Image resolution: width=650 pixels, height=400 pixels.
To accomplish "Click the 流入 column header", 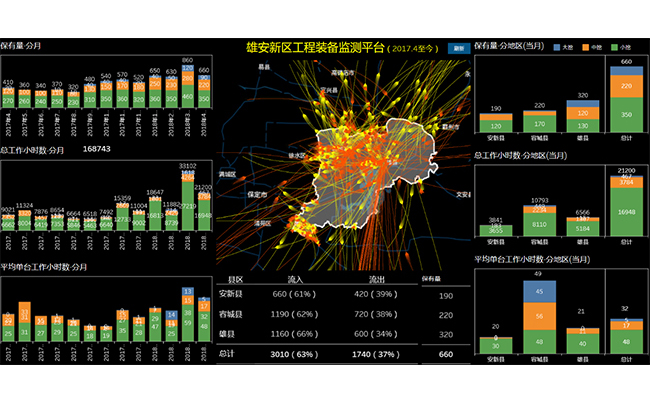I will point(295,279).
